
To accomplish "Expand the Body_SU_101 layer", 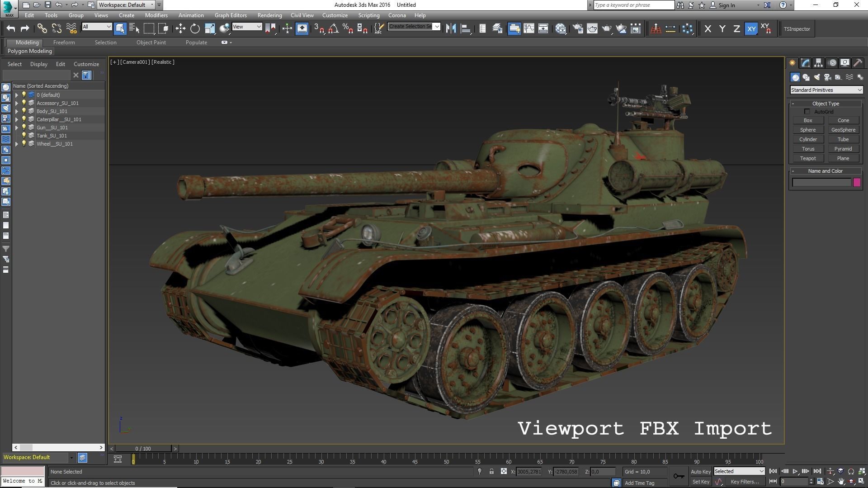I will click(17, 111).
